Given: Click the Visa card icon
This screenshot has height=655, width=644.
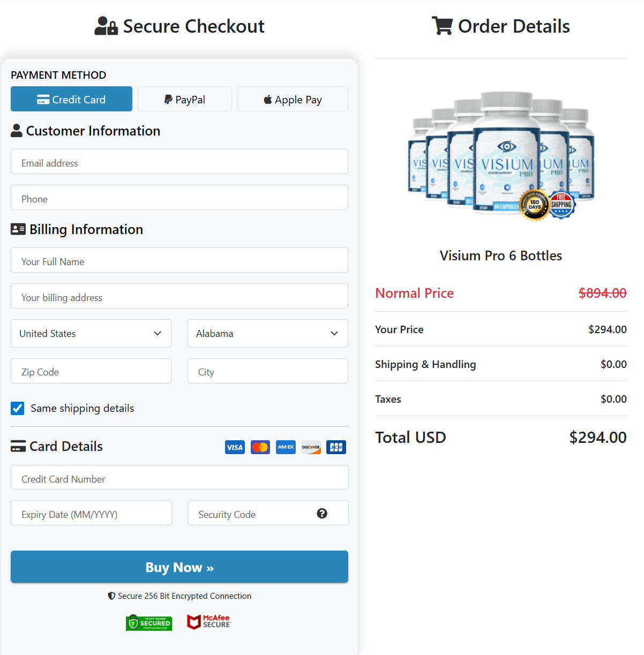Looking at the screenshot, I should coord(235,447).
